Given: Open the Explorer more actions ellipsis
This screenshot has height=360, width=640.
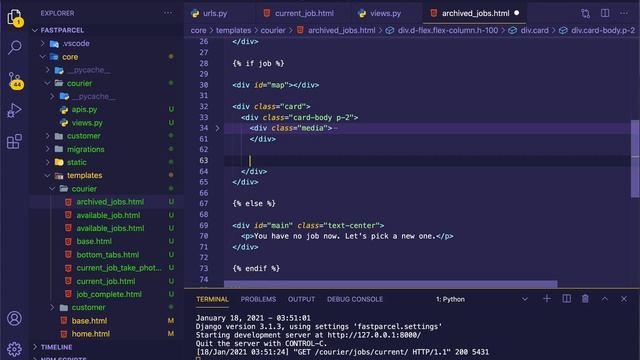Looking at the screenshot, I should (168, 13).
